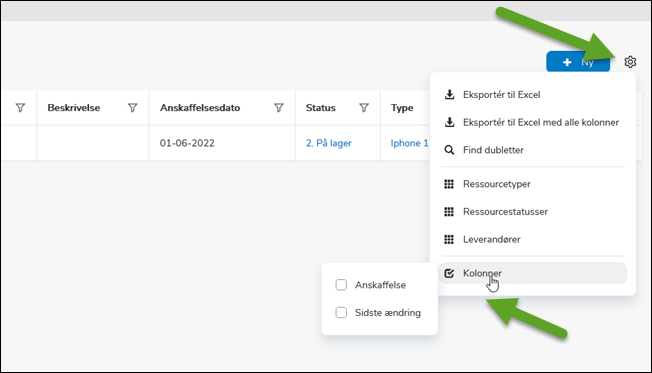Click the grid icon beside Leverandører

[449, 240]
